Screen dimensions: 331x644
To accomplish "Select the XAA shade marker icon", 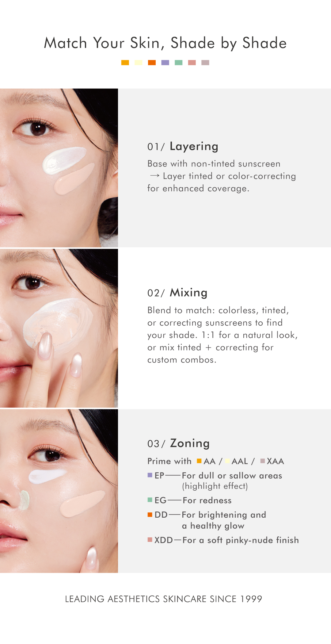I will pyautogui.click(x=263, y=461).
